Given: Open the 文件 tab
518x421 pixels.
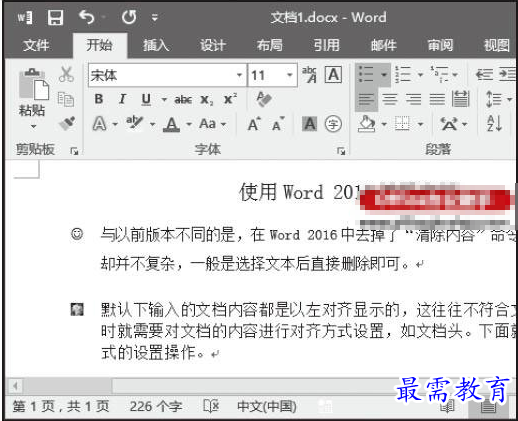Looking at the screenshot, I should 36,45.
